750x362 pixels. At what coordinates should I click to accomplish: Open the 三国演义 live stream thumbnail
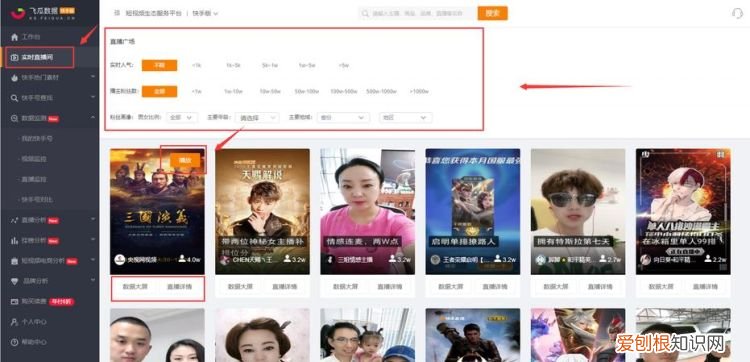(157, 211)
